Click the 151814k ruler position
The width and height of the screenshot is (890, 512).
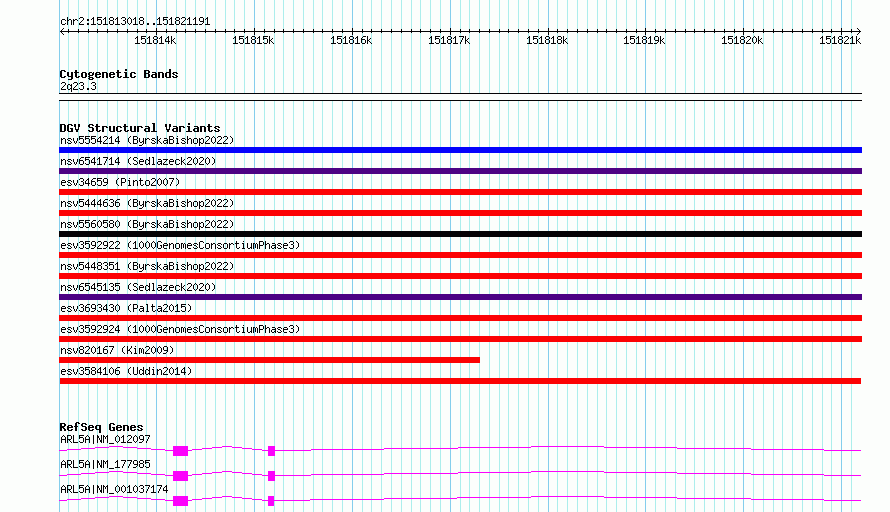tap(155, 41)
